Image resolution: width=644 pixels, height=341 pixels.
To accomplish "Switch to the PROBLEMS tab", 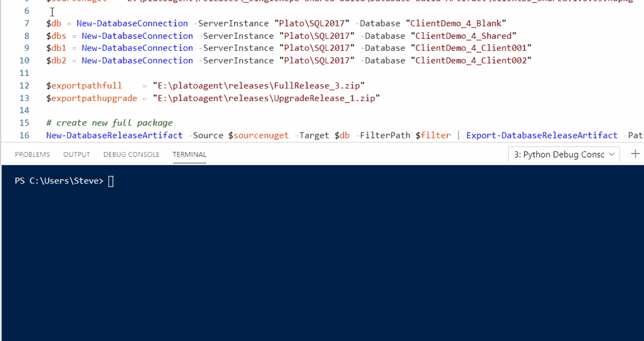I will tap(32, 154).
